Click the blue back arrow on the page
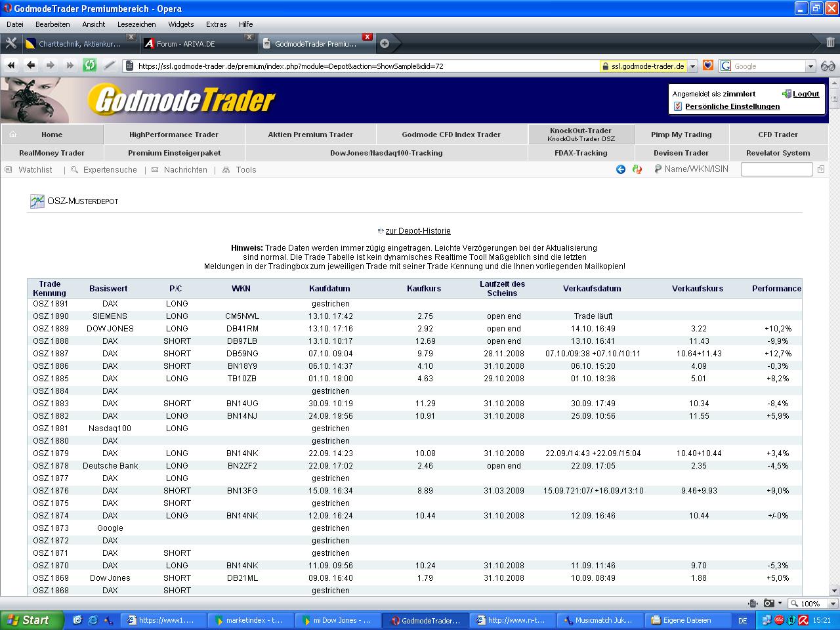This screenshot has width=840, height=630. click(621, 169)
